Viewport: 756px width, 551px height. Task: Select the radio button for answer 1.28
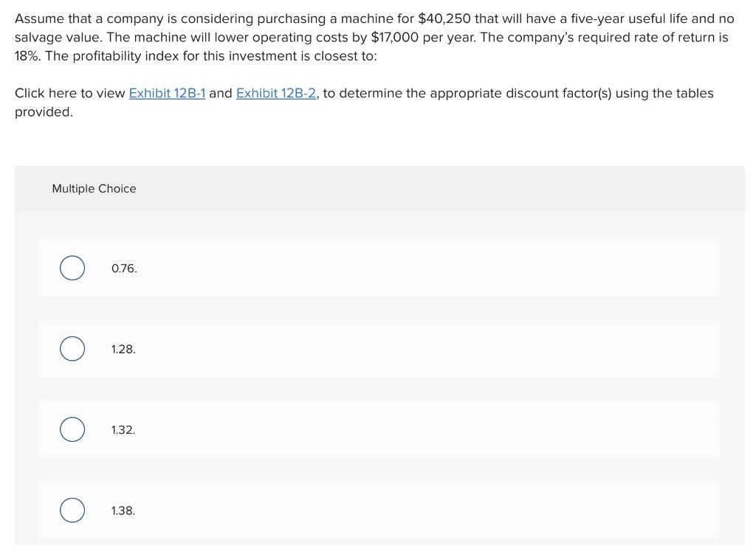click(x=72, y=348)
